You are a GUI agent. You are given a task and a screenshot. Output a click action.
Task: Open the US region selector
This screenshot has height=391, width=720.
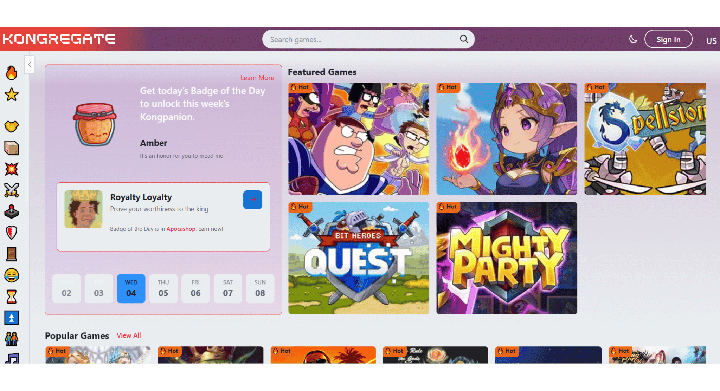click(711, 41)
